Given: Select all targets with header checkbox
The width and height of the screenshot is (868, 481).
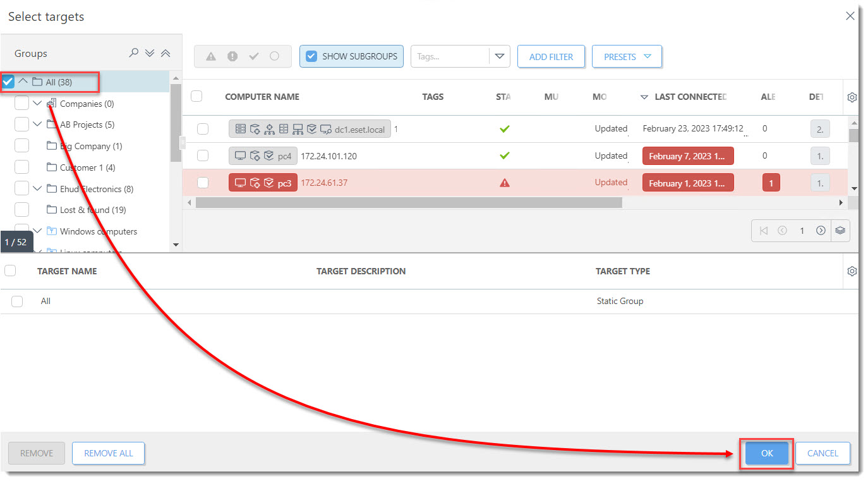Looking at the screenshot, I should pos(10,271).
